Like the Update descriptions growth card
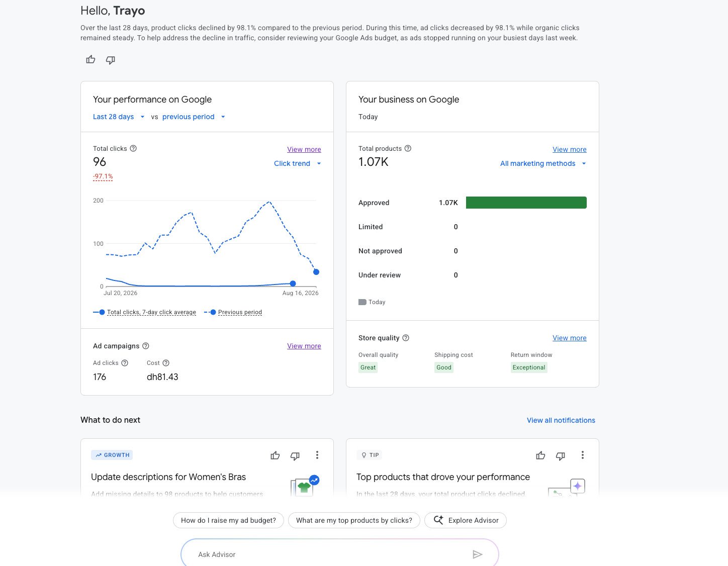Image resolution: width=728 pixels, height=566 pixels. click(x=275, y=455)
